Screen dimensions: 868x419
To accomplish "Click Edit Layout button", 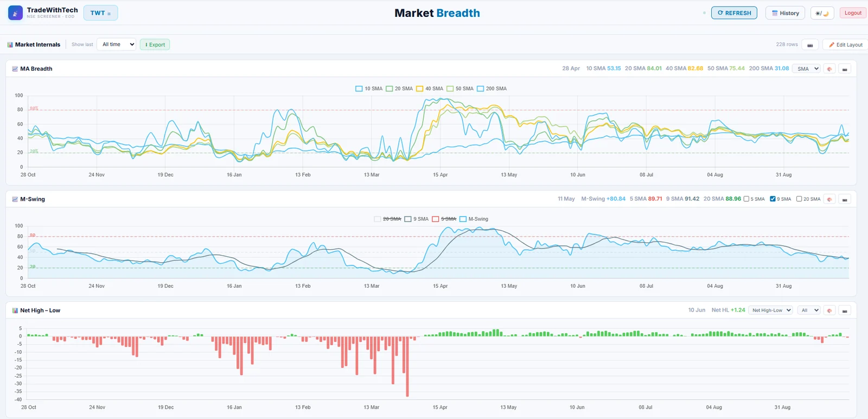I will tap(845, 45).
